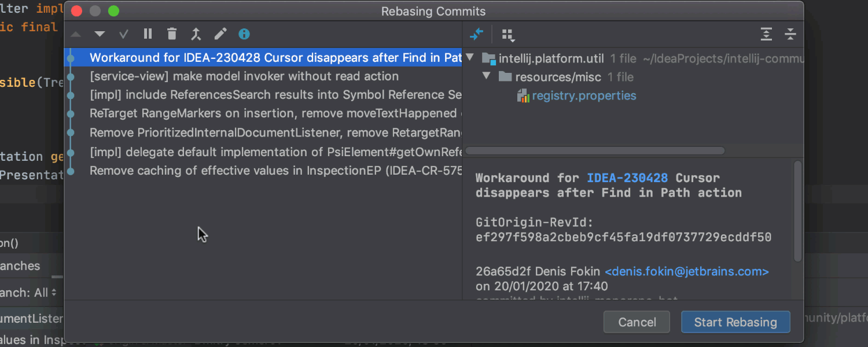Click the denis.fokin@jetbrains.com email link
This screenshot has height=347, width=868.
pyautogui.click(x=687, y=271)
